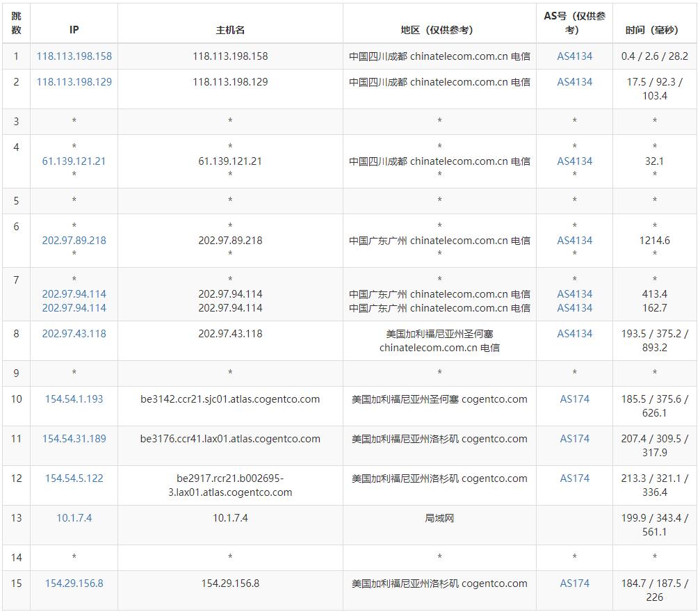The image size is (700, 612).
Task: Click region cell 美国加利福尼亚州圣何塞 cogentco.com
Action: pyautogui.click(x=439, y=405)
